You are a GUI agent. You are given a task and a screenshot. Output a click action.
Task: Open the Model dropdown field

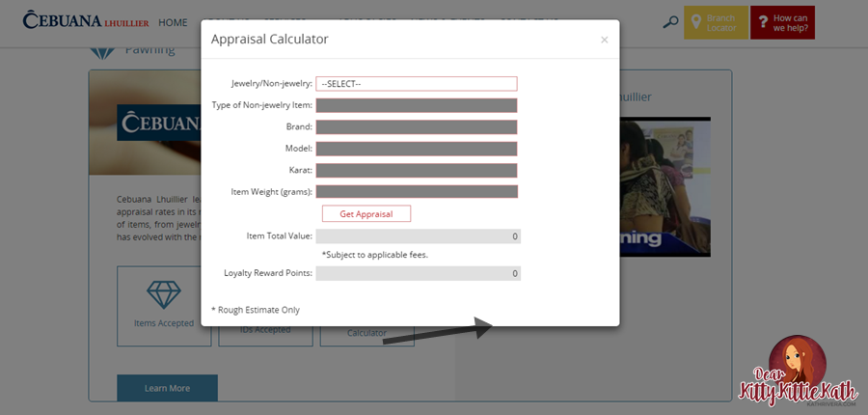tap(417, 149)
